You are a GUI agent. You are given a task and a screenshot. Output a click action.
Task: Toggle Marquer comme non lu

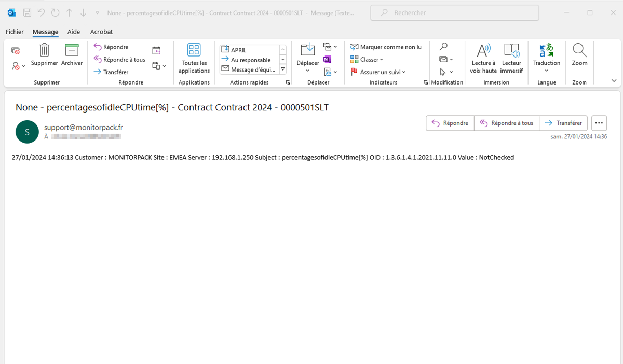[386, 47]
